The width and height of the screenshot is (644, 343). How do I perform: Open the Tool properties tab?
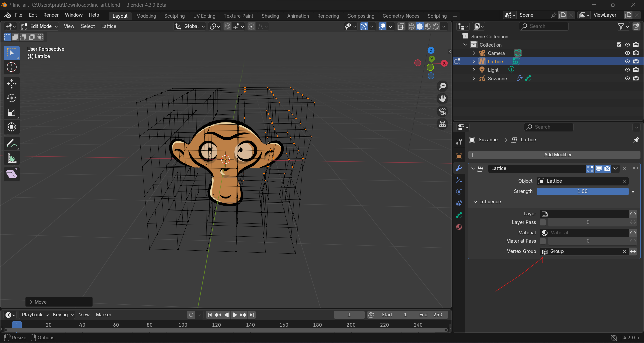pyautogui.click(x=459, y=141)
